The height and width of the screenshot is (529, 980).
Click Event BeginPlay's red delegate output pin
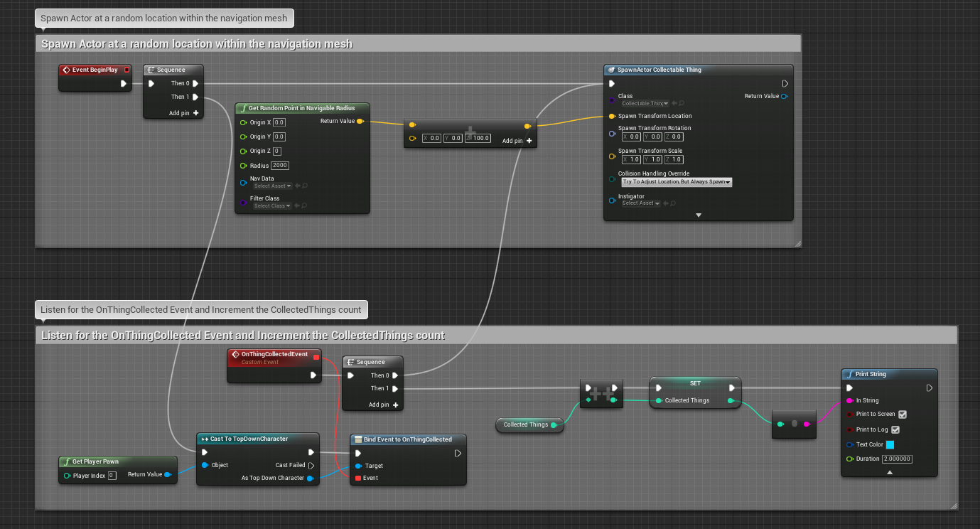[126, 70]
